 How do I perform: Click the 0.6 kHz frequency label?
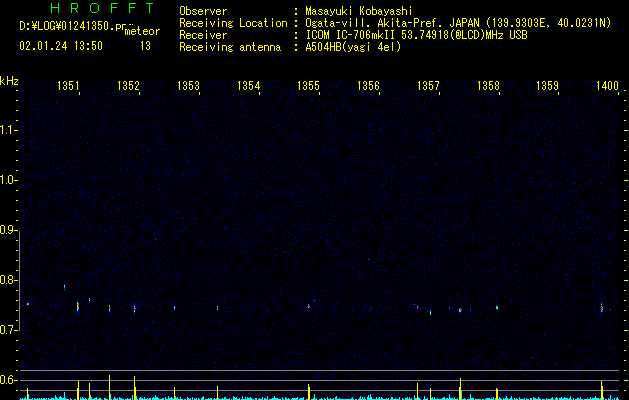click(8, 380)
